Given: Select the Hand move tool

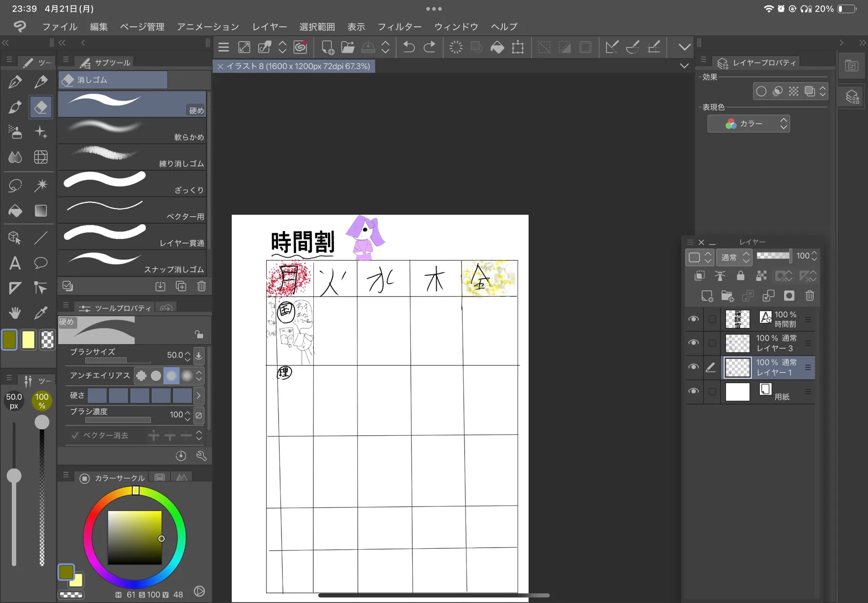Looking at the screenshot, I should 15,313.
